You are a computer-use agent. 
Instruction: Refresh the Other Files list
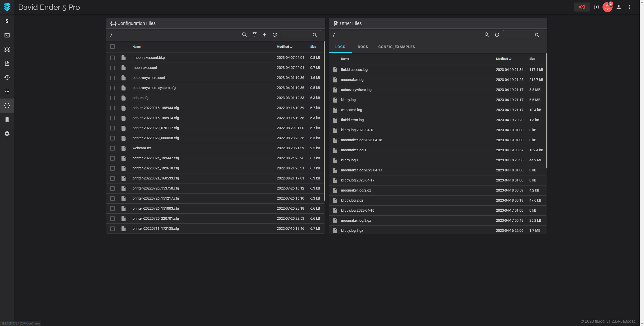point(497,35)
